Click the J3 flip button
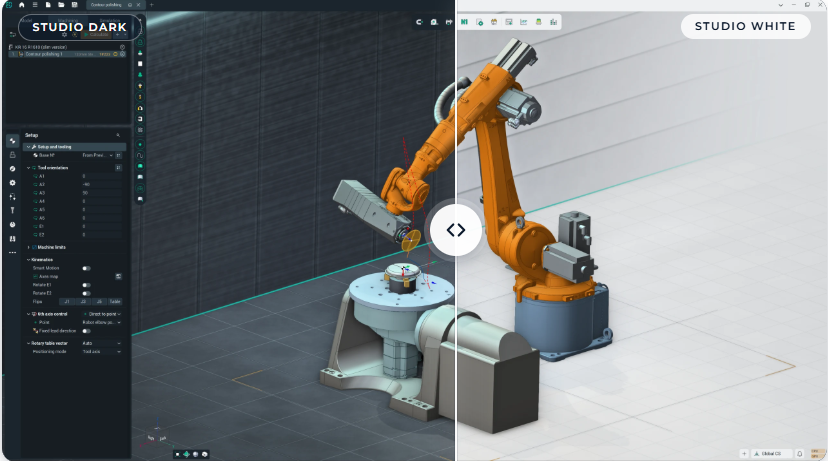The width and height of the screenshot is (828, 461). tap(83, 302)
